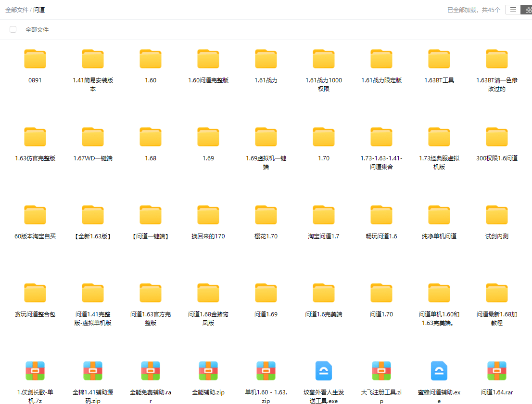Open the 1.41简易安装版本 folder
The image size is (532, 404).
point(93,59)
